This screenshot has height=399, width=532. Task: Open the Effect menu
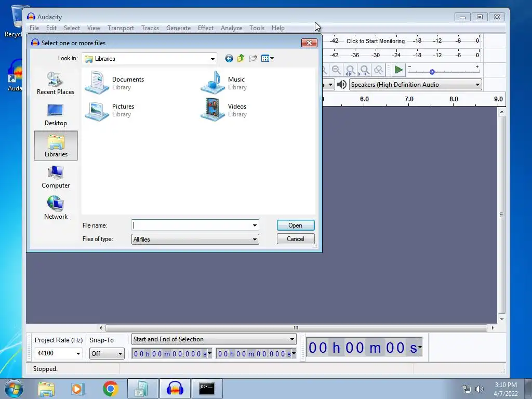tap(206, 28)
